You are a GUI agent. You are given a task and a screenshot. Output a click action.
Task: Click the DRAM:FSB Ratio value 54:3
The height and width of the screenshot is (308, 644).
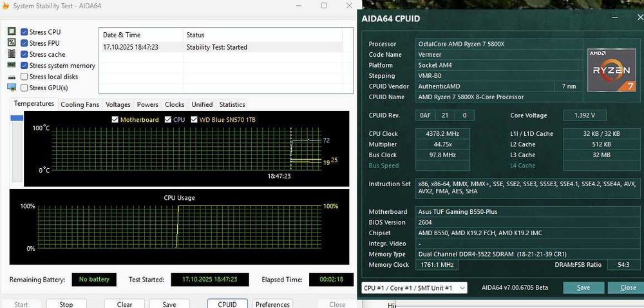(623, 265)
